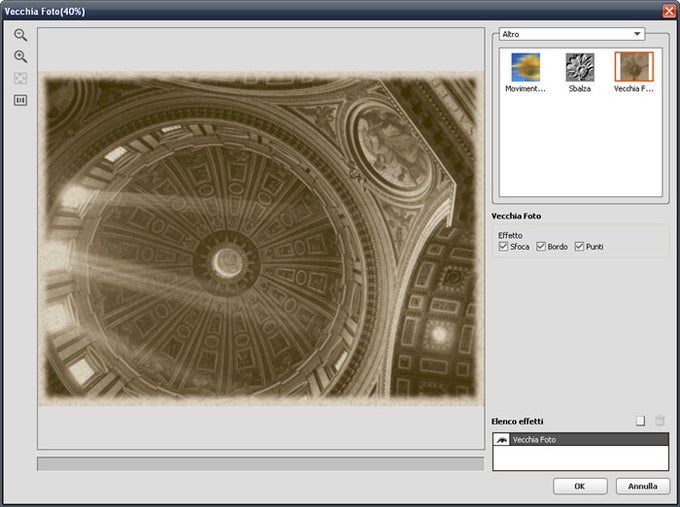Select Vecchia Foto row in effects list
This screenshot has width=680, height=507.
tap(581, 439)
